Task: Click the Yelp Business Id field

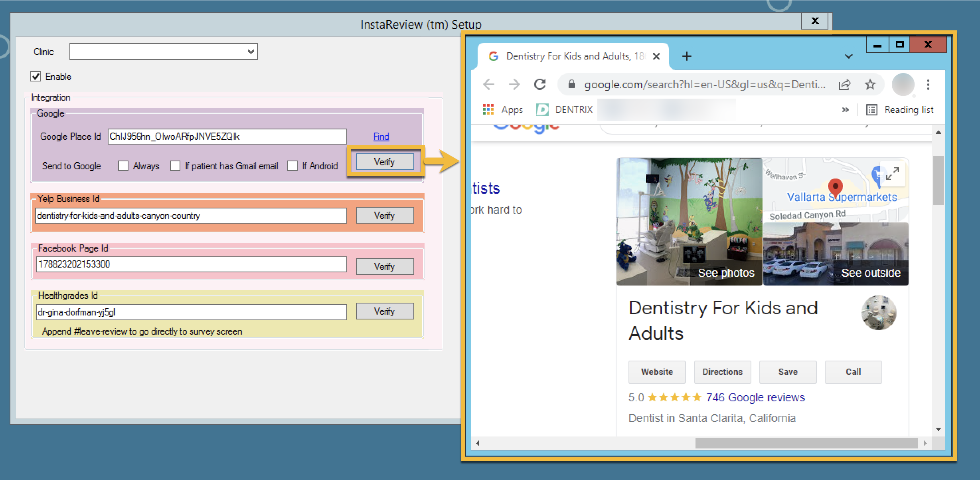Action: pos(191,216)
